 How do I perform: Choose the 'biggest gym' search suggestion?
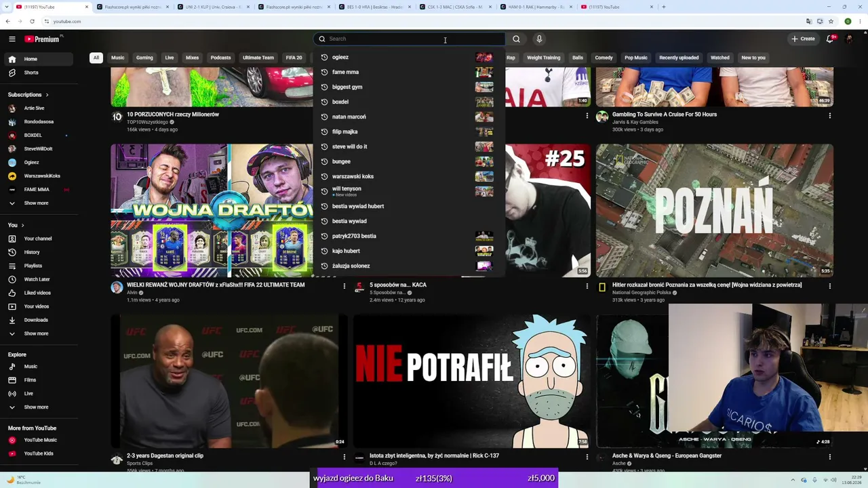[x=409, y=87]
